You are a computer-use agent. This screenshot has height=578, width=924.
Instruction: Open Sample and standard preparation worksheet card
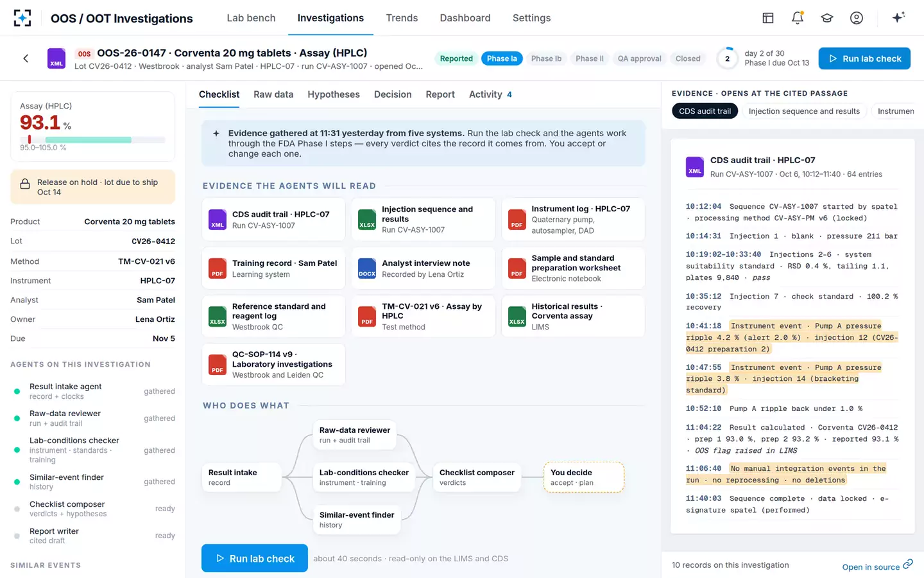573,268
